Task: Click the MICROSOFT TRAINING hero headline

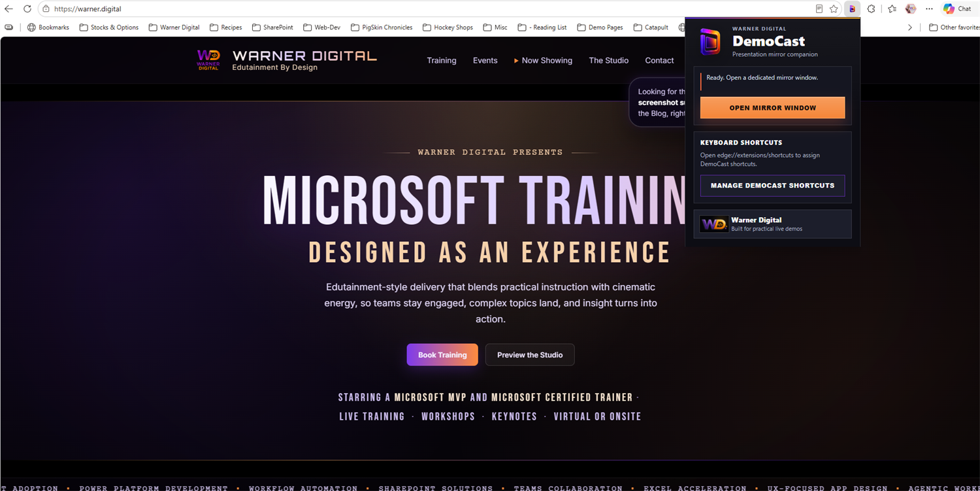Action: coord(474,201)
